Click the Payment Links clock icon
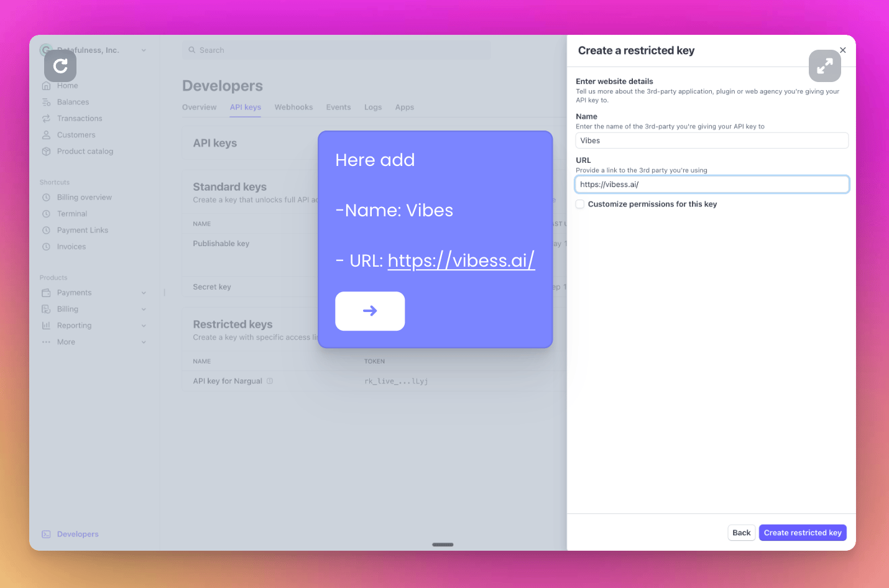Screen dimensions: 889x588 pyautogui.click(x=46, y=231)
